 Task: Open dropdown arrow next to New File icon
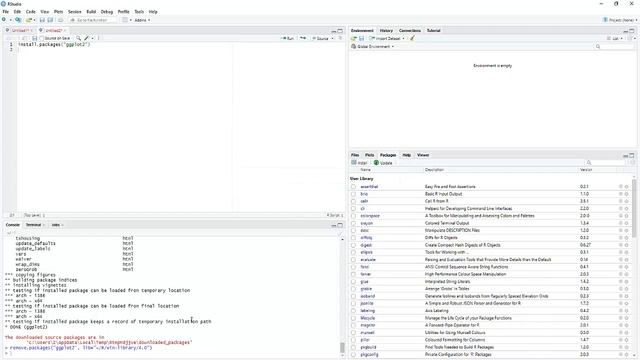pyautogui.click(x=10, y=20)
